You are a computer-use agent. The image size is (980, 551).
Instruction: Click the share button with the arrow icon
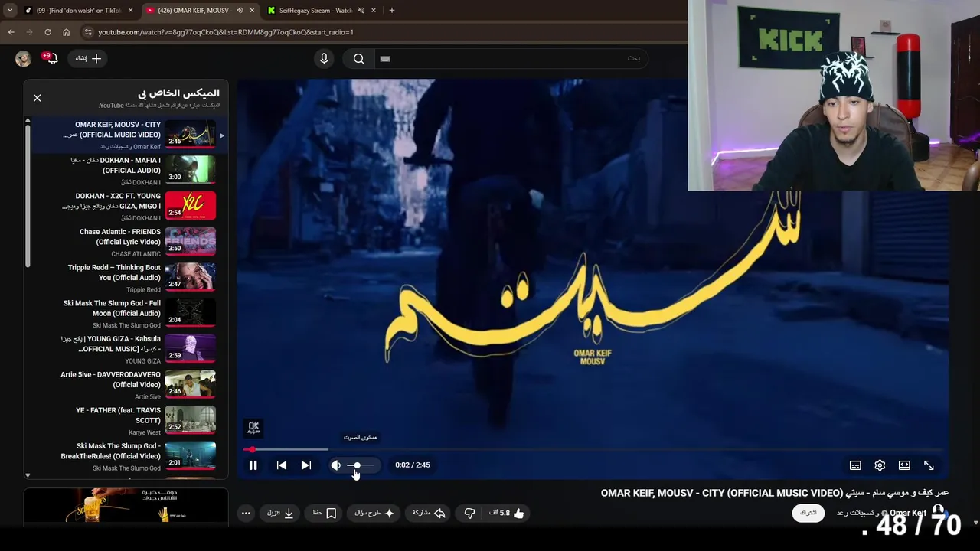pyautogui.click(x=429, y=514)
